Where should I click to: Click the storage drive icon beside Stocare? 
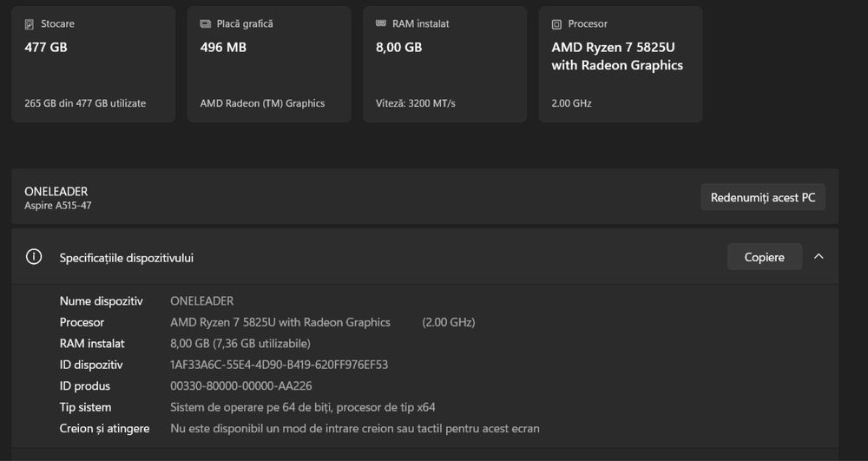point(30,24)
